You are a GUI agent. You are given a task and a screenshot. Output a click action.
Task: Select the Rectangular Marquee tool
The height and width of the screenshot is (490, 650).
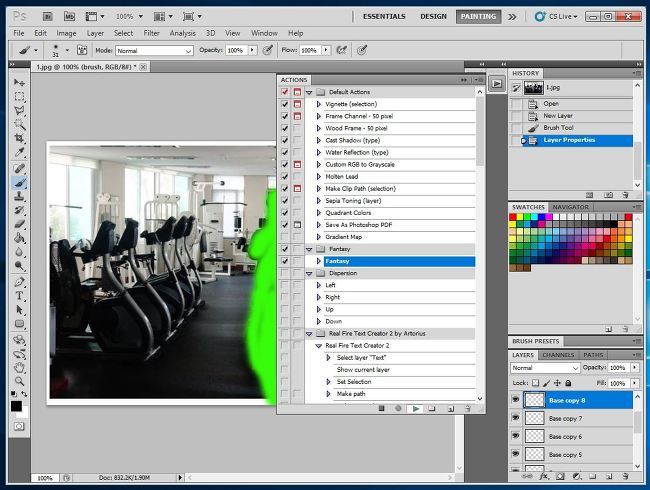[x=19, y=97]
